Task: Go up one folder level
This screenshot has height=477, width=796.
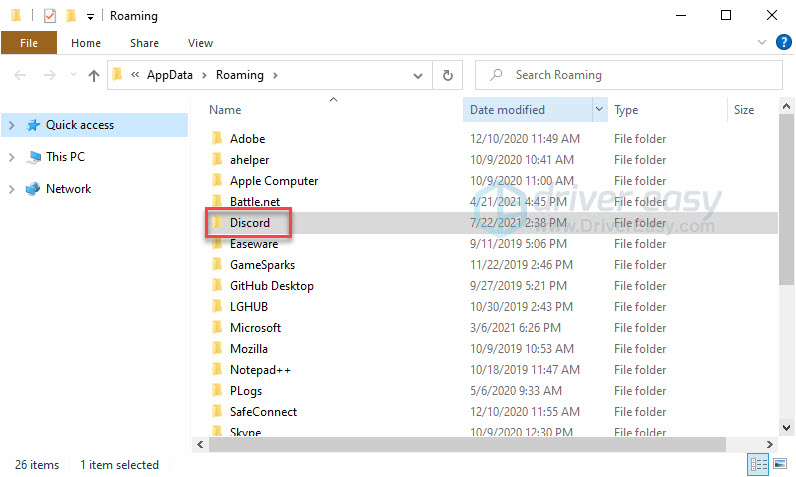Action: pos(93,76)
